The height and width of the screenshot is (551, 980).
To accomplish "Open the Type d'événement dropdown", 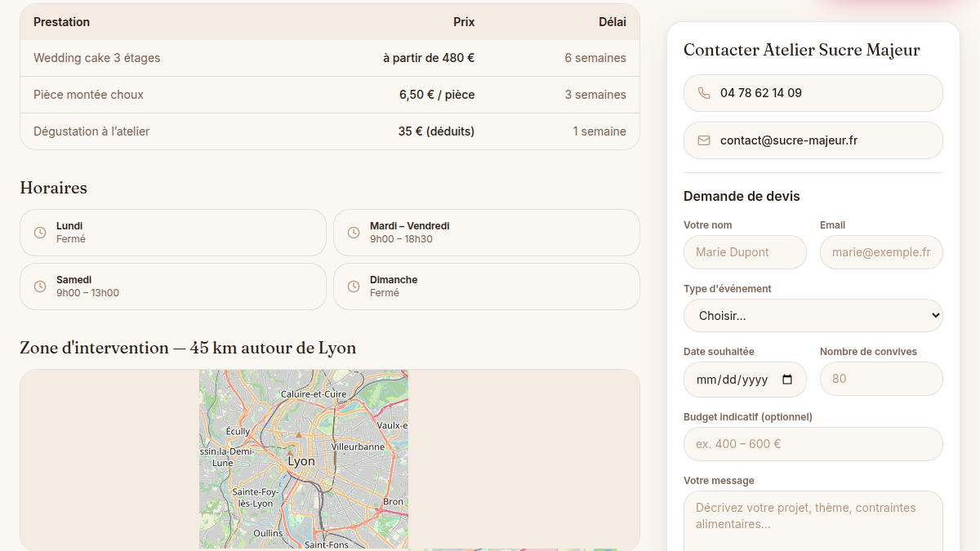I will click(813, 315).
